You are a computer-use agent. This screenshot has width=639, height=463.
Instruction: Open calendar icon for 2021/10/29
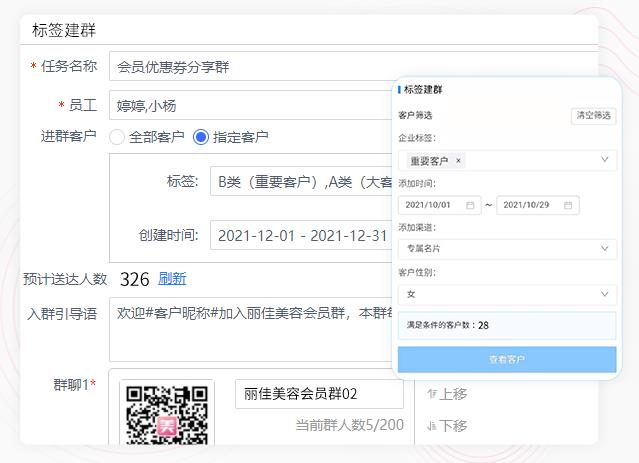pos(568,205)
